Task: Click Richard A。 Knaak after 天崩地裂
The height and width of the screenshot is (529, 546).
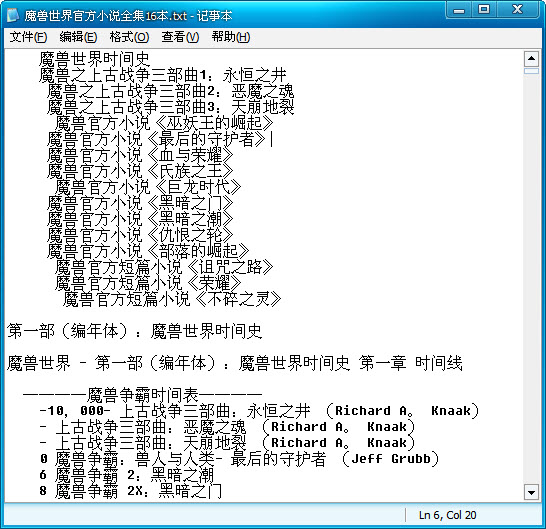Action: (x=338, y=443)
